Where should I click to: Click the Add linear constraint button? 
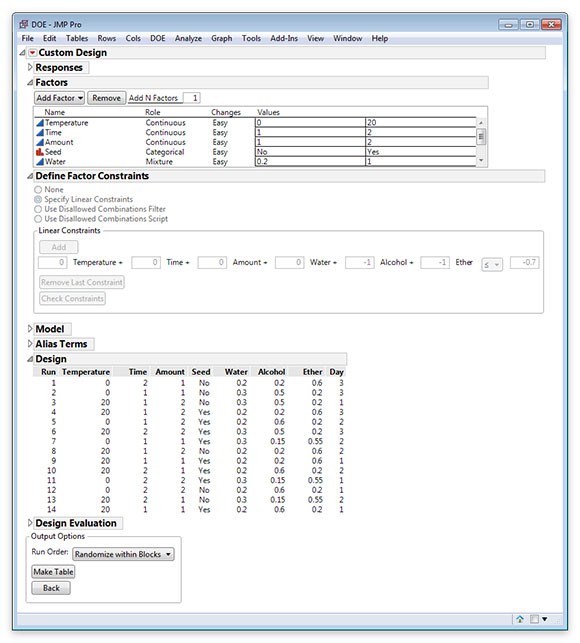[x=59, y=247]
